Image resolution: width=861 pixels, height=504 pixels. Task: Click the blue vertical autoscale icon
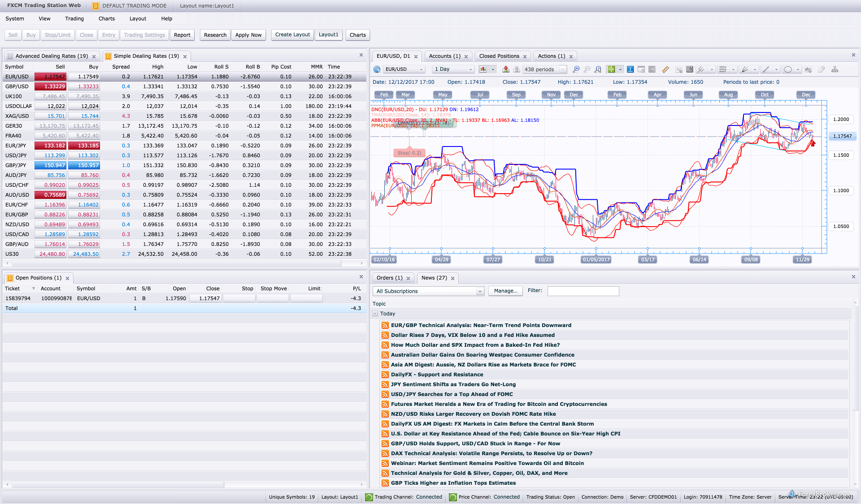click(x=631, y=69)
